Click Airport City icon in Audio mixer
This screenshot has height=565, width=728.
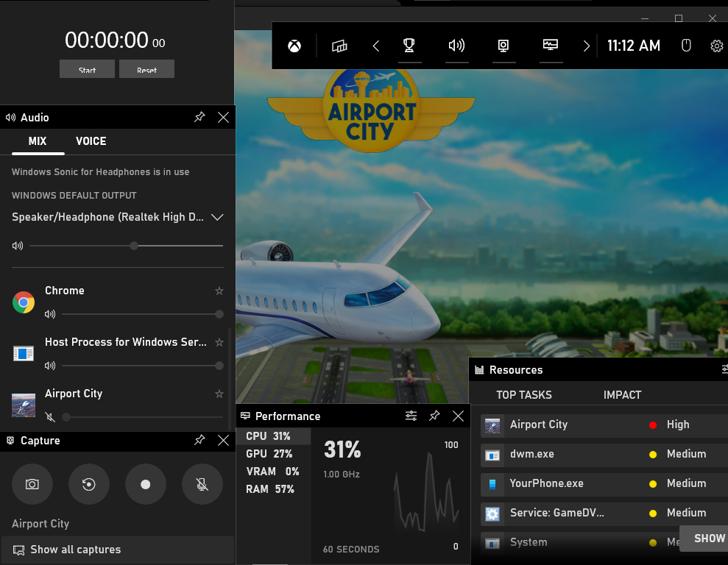(x=24, y=405)
